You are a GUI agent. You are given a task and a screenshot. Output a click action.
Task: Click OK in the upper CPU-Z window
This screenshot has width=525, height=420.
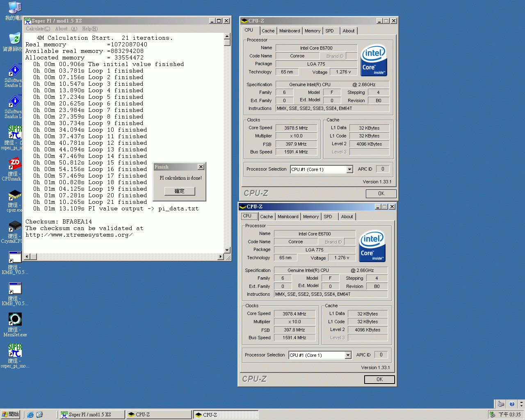coord(381,194)
